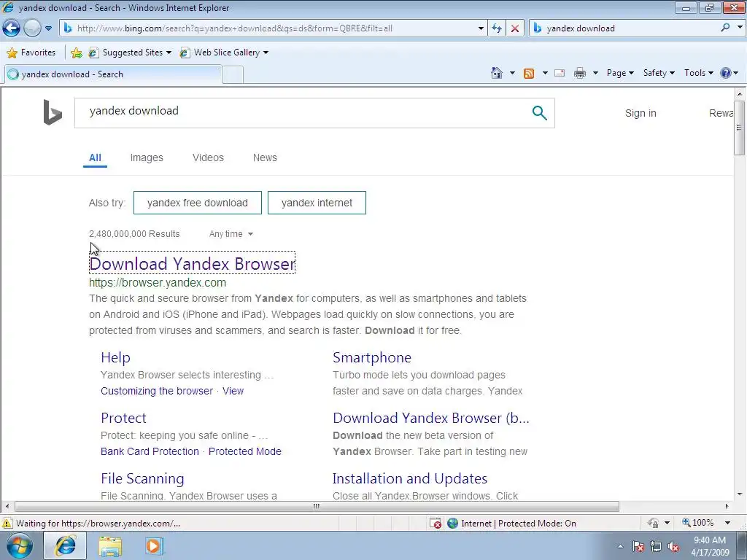Open the recent pages dropdown arrow
747x560 pixels.
(49, 28)
